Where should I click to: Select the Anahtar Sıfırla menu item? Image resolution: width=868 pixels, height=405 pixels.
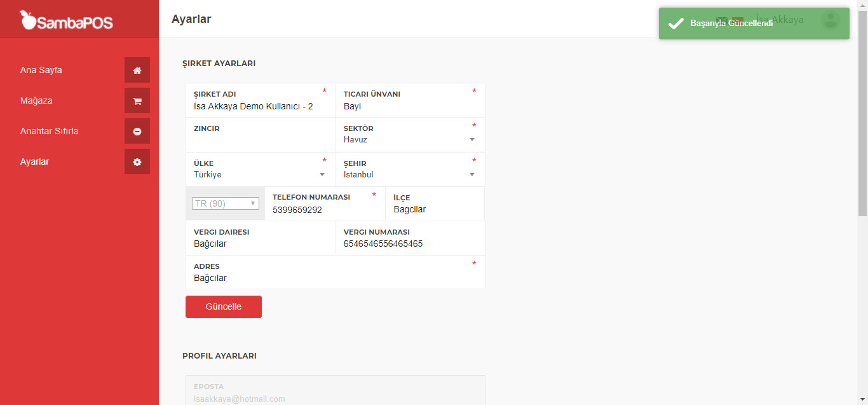(49, 131)
